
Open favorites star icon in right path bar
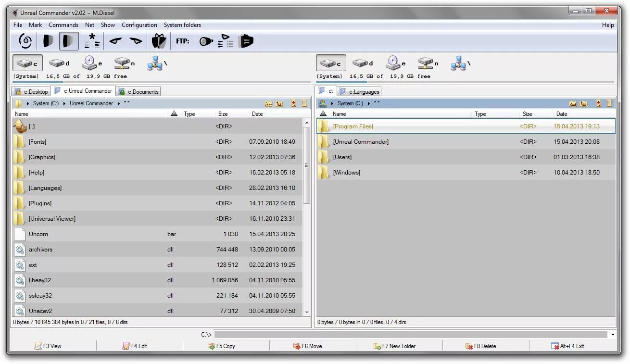(598, 103)
